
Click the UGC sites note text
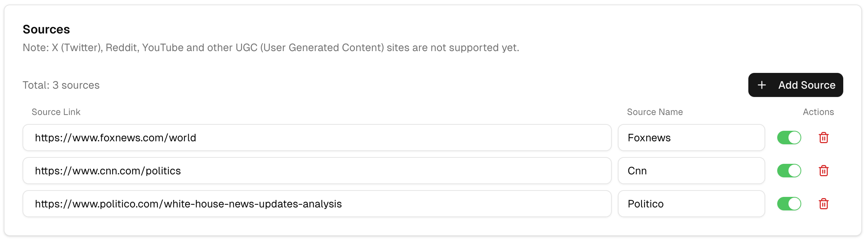[x=271, y=47]
